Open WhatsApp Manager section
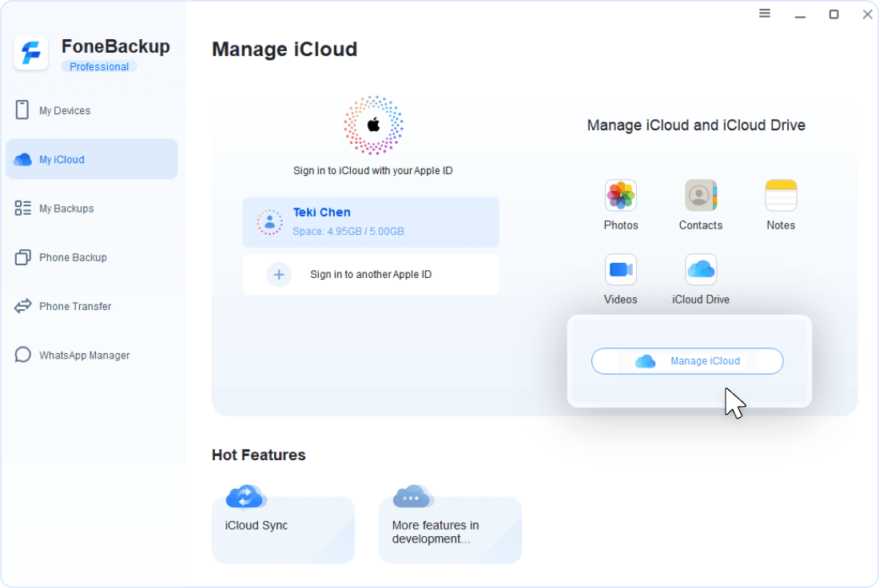Viewport: 879px width, 588px height. [83, 356]
